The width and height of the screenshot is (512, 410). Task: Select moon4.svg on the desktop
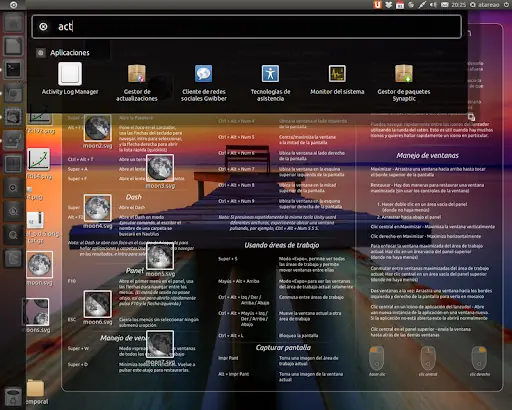pyautogui.click(x=98, y=212)
